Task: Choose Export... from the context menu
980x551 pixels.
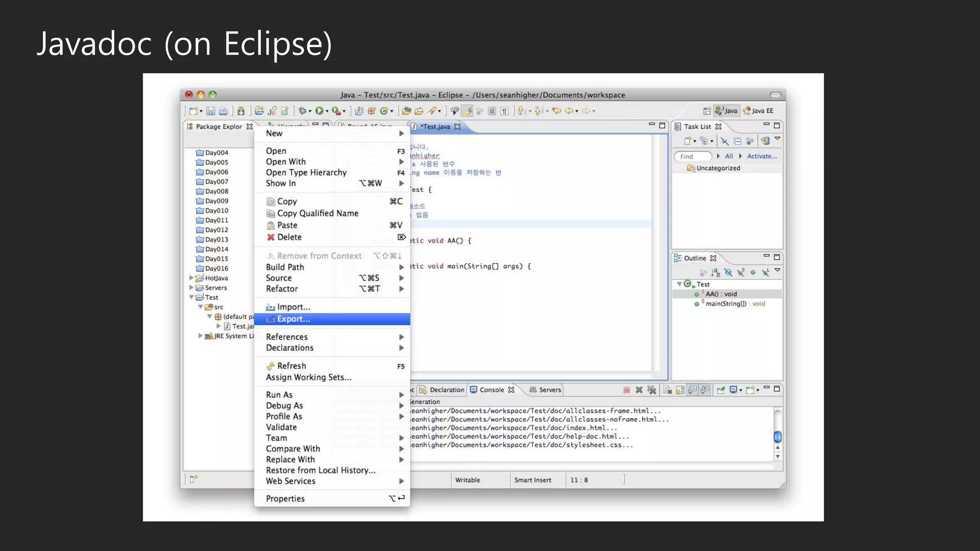Action: (x=332, y=319)
